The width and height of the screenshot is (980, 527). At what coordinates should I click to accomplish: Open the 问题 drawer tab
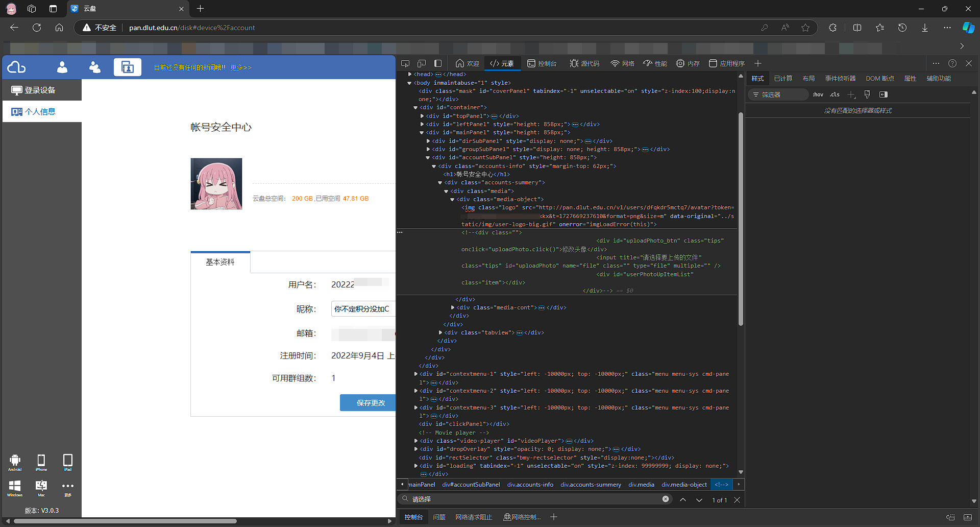coord(439,517)
